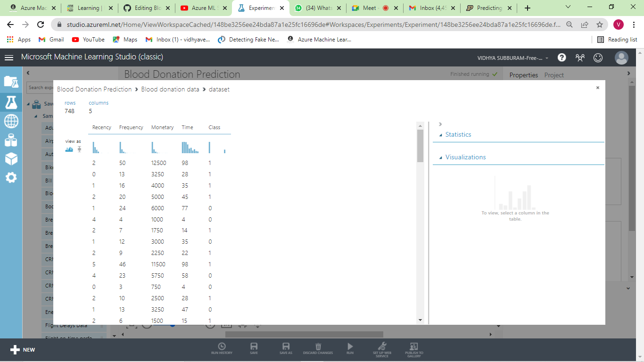Click the Chrome zoom magnifier icon in address bar
This screenshot has width=644, height=362.
pyautogui.click(x=570, y=25)
